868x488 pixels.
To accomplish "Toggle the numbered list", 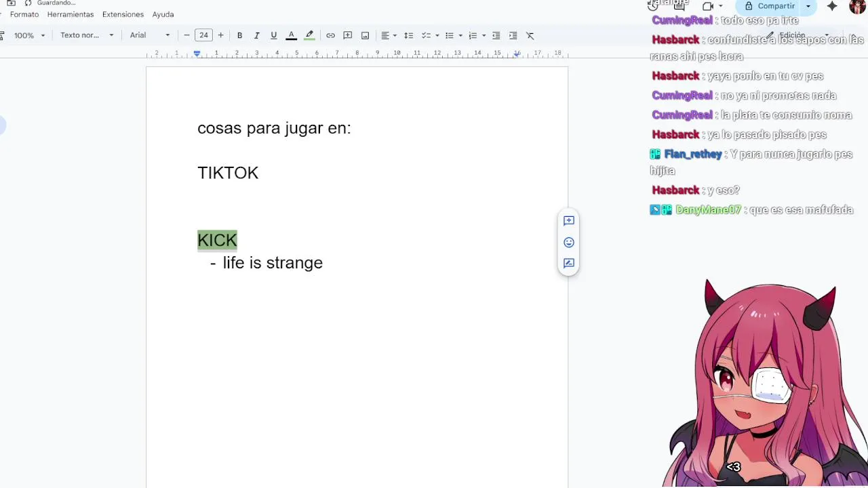I will pos(473,35).
